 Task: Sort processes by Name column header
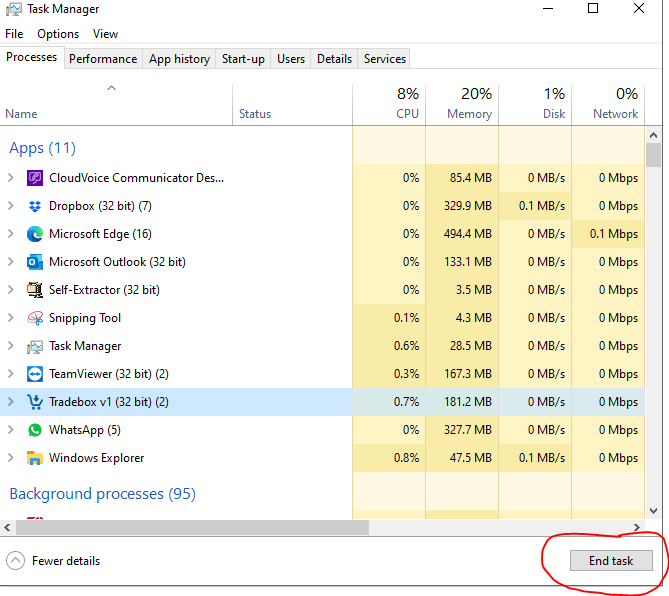click(x=116, y=105)
